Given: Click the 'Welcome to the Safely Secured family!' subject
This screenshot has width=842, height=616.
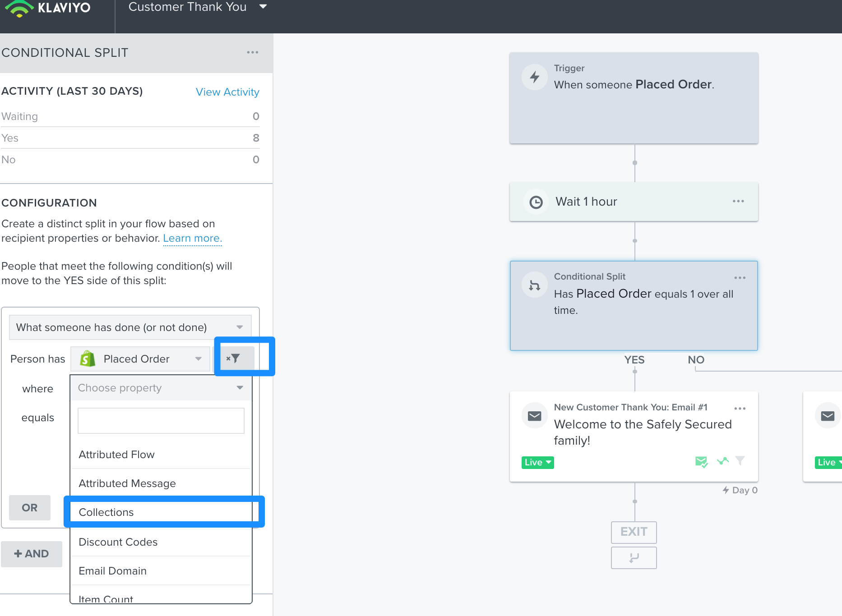Looking at the screenshot, I should pos(643,432).
